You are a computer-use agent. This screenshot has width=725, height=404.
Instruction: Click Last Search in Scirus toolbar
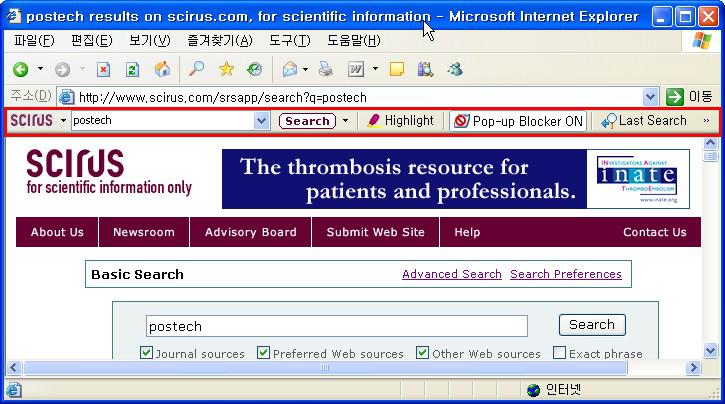click(644, 121)
